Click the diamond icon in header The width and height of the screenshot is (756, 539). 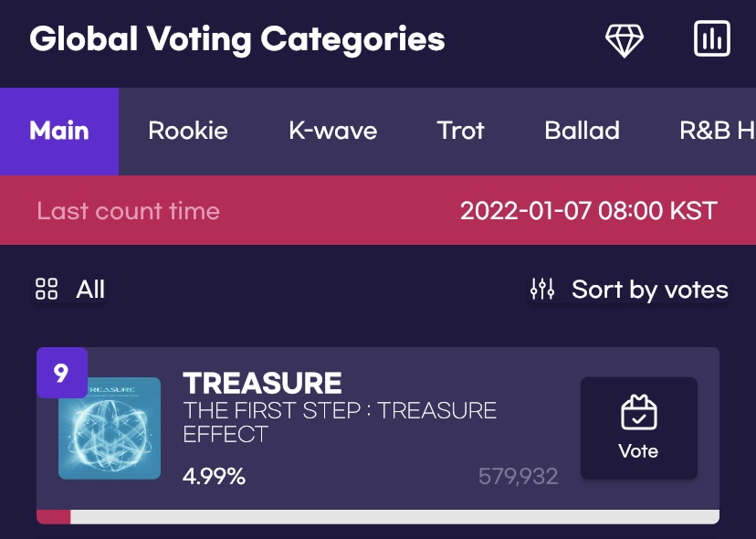point(625,40)
